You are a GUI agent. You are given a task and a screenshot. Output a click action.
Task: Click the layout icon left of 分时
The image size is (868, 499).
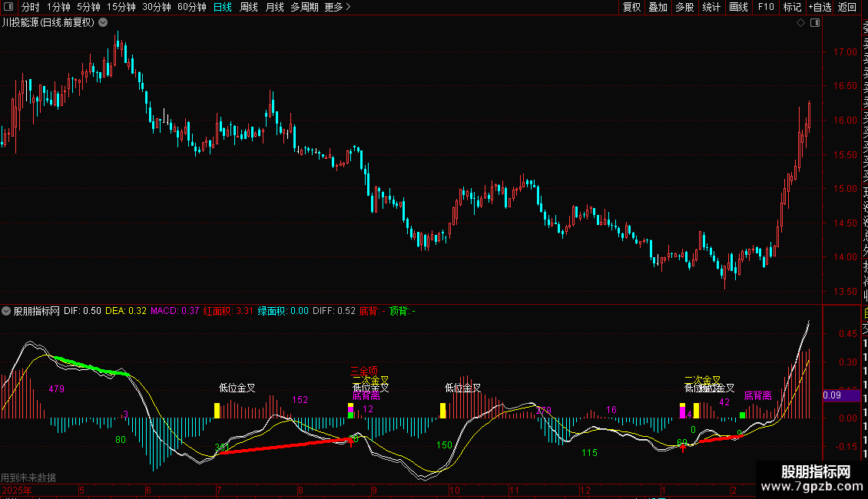9,7
